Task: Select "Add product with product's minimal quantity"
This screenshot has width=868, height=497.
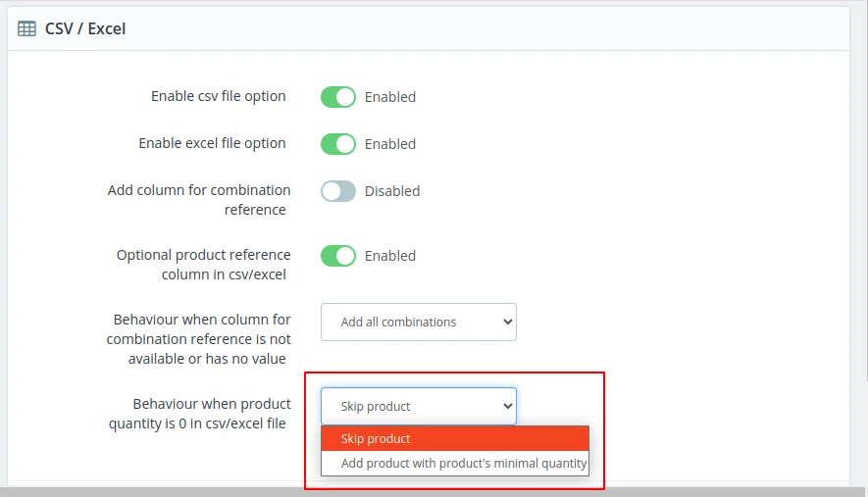Action: [454, 463]
